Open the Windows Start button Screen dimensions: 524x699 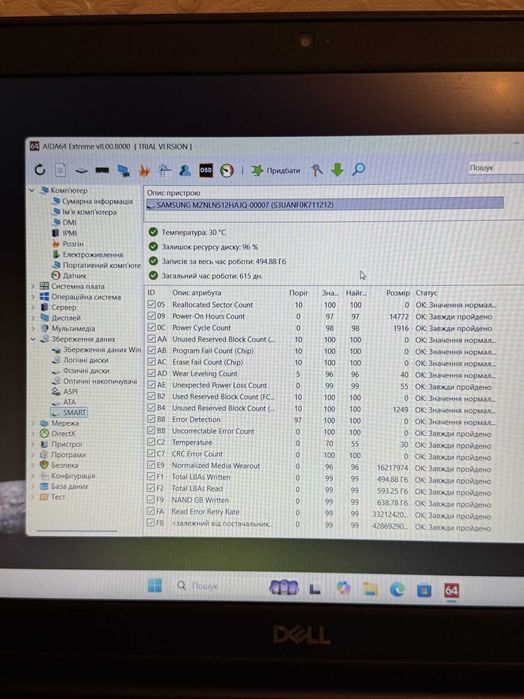click(x=155, y=586)
